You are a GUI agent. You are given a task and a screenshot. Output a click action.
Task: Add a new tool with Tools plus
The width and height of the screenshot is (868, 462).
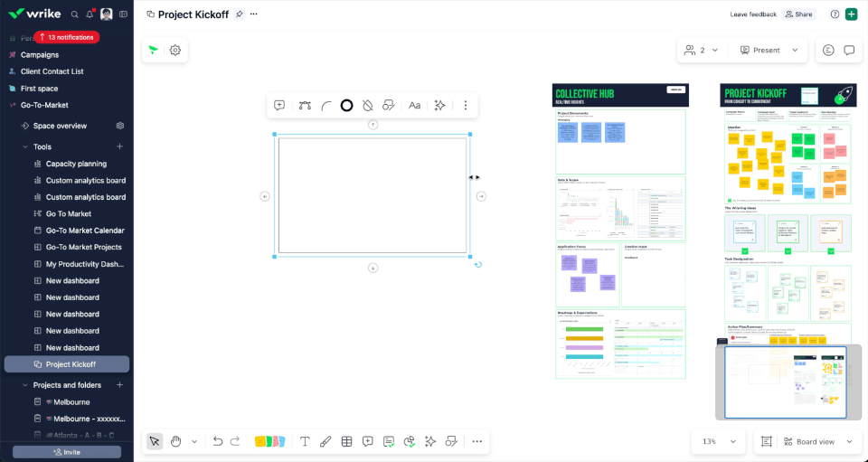[x=120, y=146]
